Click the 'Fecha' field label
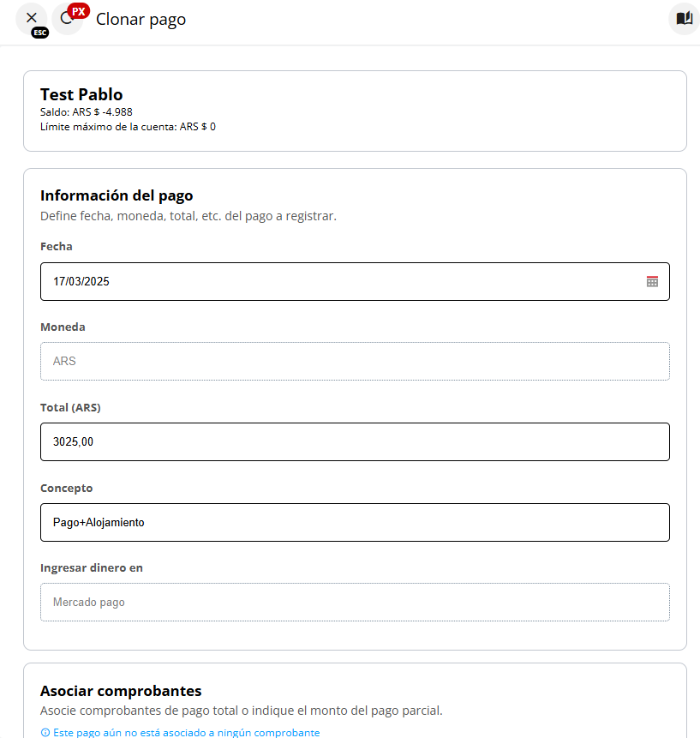 [57, 247]
